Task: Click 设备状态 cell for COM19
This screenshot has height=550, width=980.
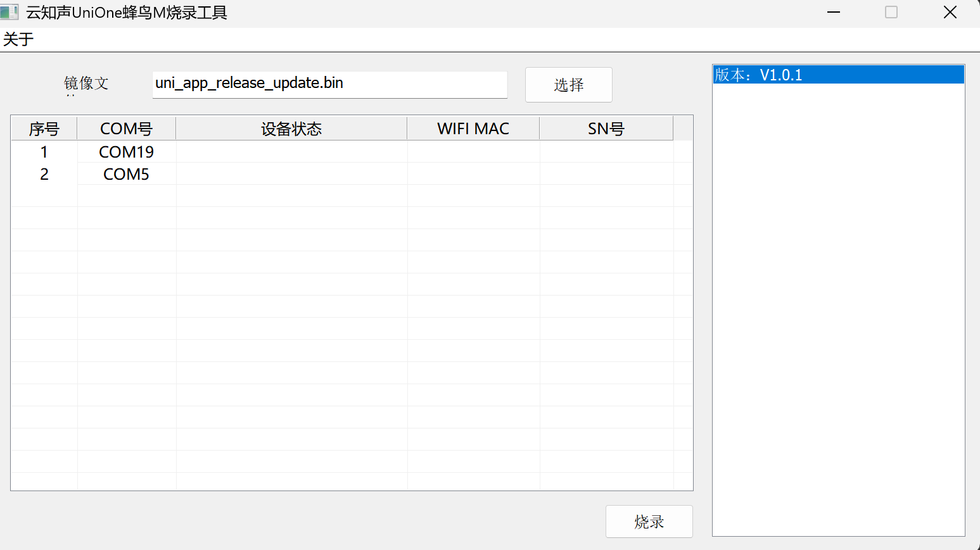Action: click(x=291, y=152)
